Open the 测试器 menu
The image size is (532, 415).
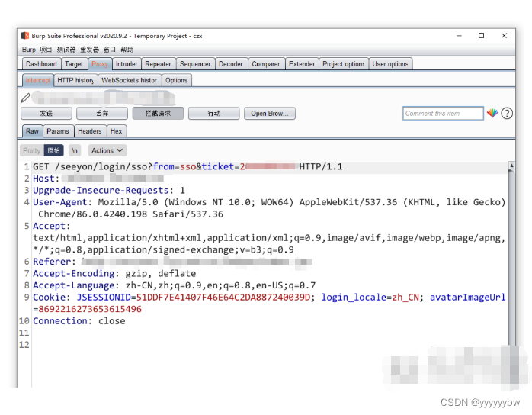point(66,50)
